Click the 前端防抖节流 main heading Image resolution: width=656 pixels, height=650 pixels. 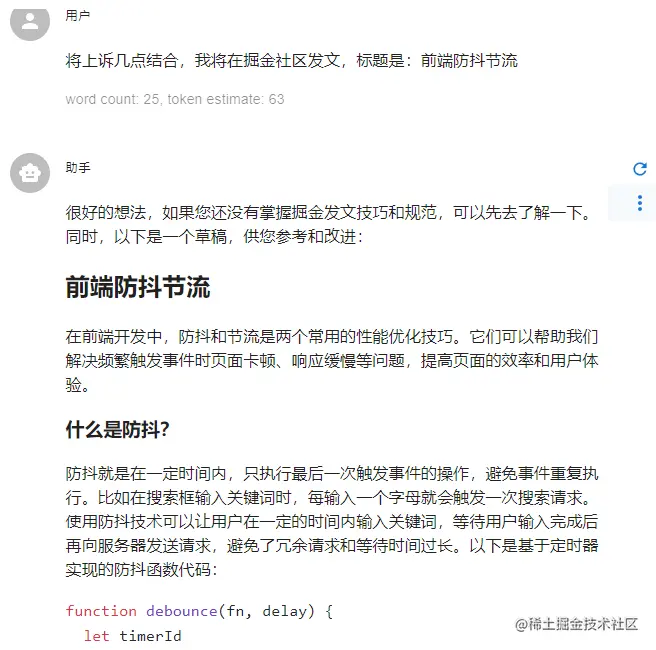point(138,287)
